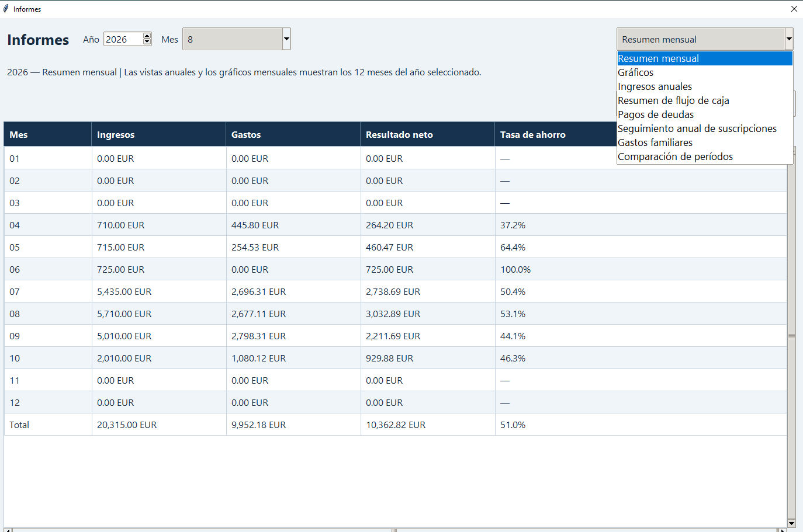Choose Ingresos anuales from the dropdown list

click(x=704, y=86)
